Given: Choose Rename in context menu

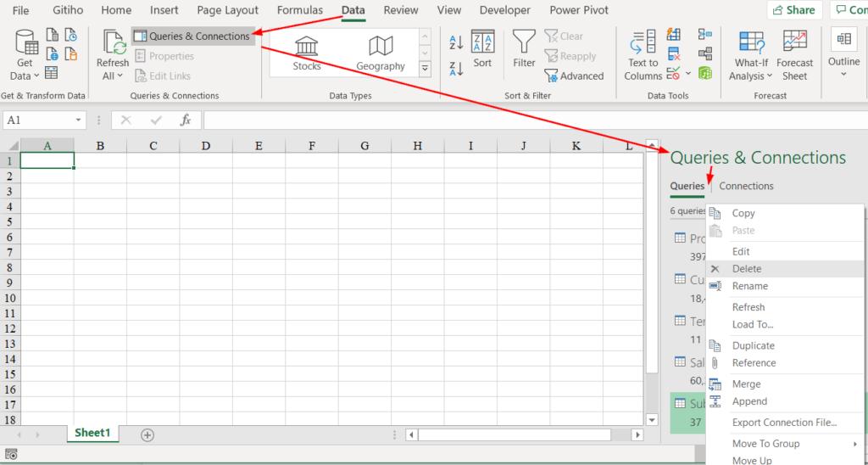Looking at the screenshot, I should click(784, 286).
